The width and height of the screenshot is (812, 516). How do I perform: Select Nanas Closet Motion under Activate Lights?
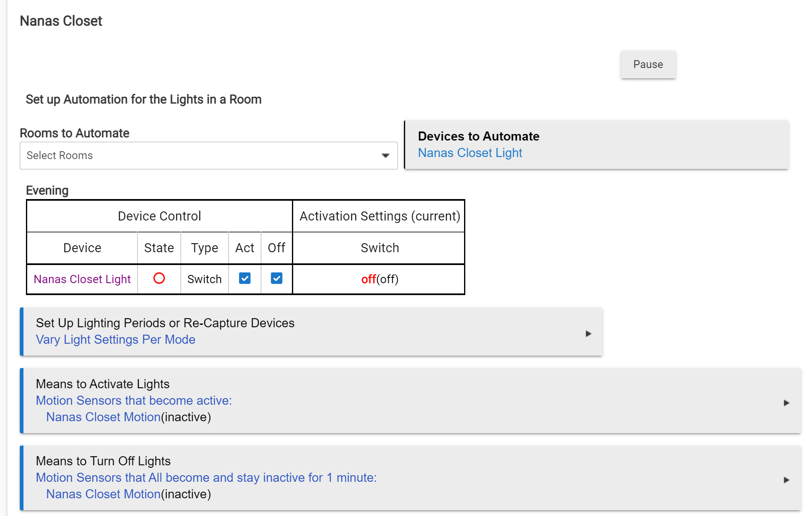[103, 417]
